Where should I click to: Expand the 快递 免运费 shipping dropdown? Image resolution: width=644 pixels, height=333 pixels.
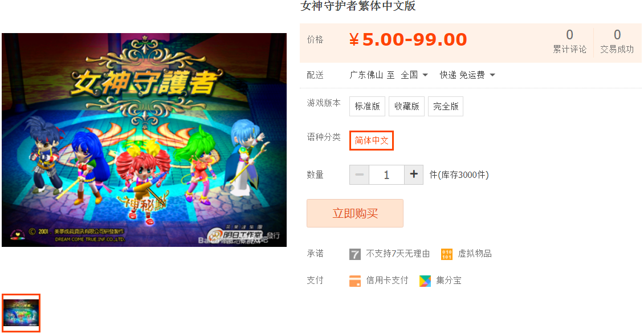(467, 75)
